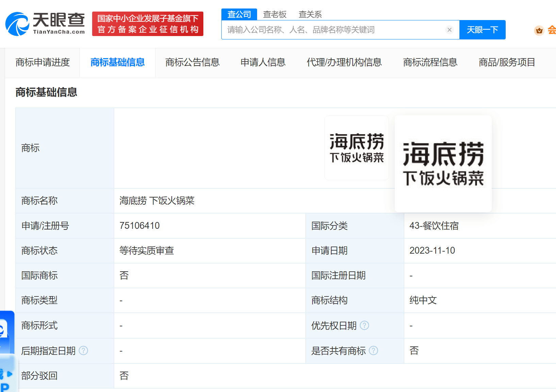Screen dimensions: 556x392
Task: Open the 代理/办理机构信息 tab
Action: pyautogui.click(x=344, y=62)
